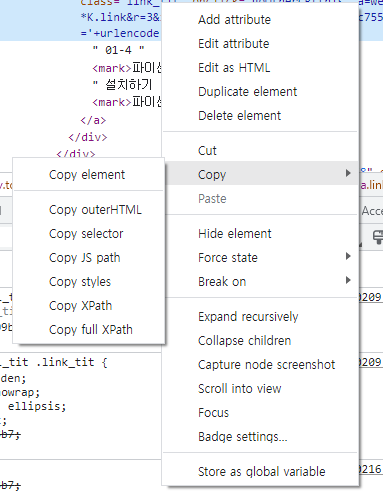Select Expand recursively menu item

[x=260, y=317]
